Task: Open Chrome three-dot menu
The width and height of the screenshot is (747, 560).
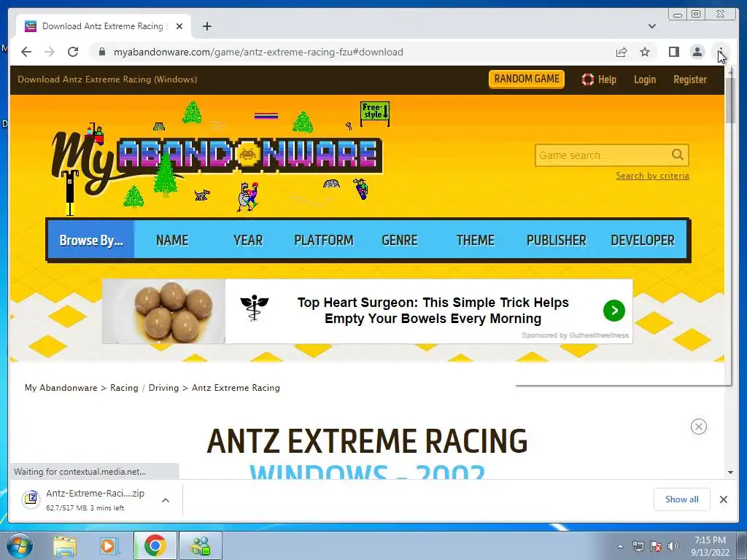Action: [x=721, y=52]
